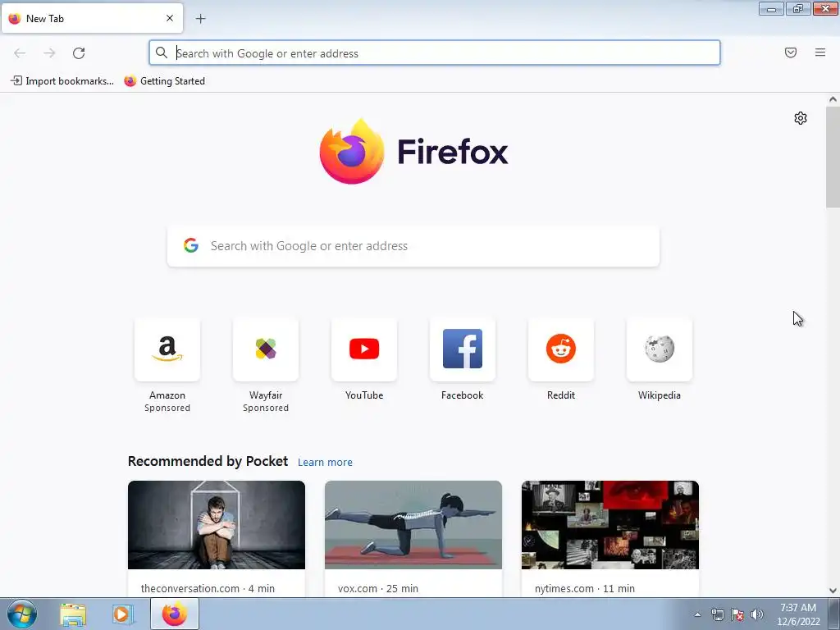Click the forward navigation arrow
This screenshot has width=840, height=630.
click(x=49, y=53)
